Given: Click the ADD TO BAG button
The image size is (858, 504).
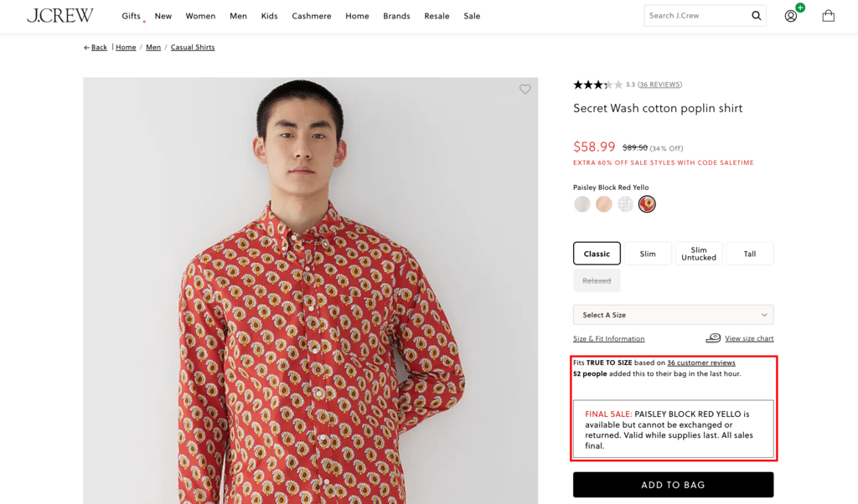Looking at the screenshot, I should [673, 484].
